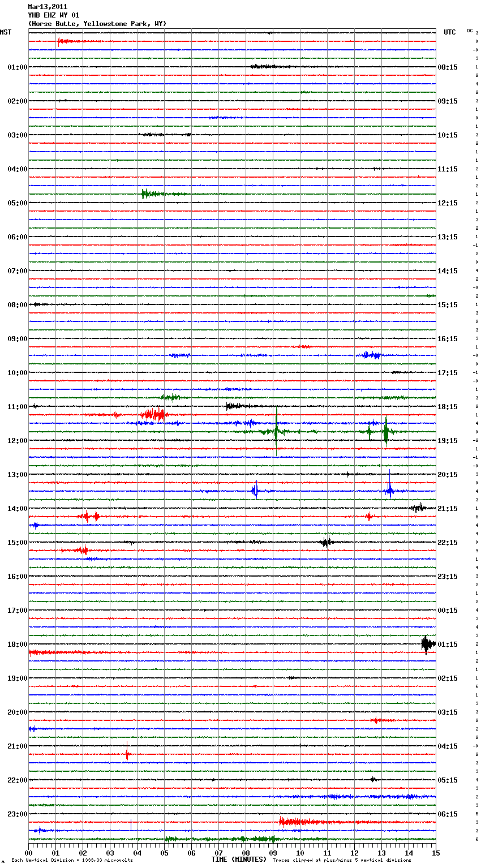Click the '07:00' MST time label
The width and height of the screenshot is (481, 868).
18,271
